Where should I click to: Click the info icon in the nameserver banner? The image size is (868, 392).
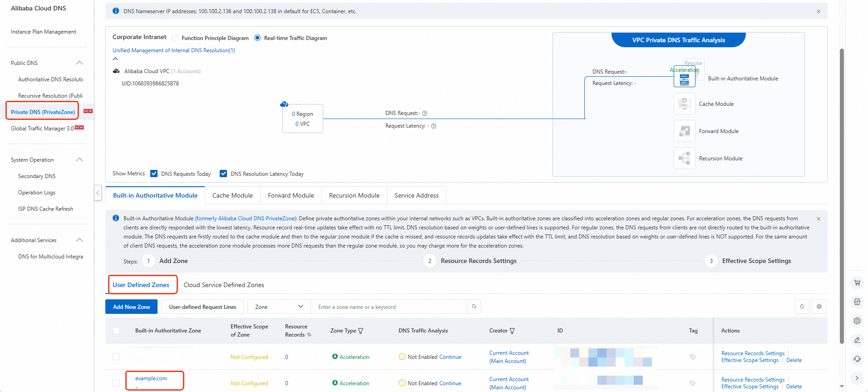coord(116,11)
